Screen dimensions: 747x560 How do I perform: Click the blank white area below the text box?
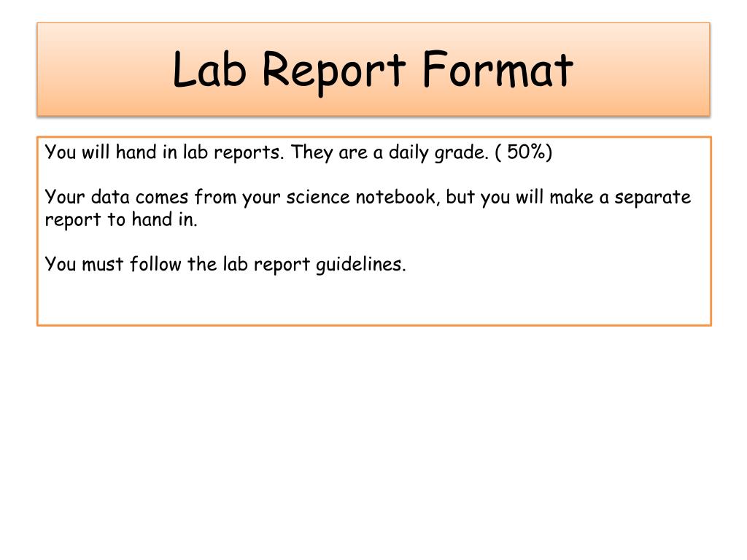pyautogui.click(x=373, y=438)
